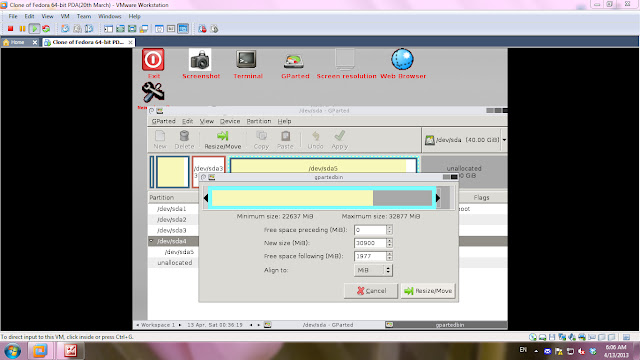This screenshot has width=640, height=360.
Task: Open the GParted menu in GParted
Action: [x=163, y=121]
